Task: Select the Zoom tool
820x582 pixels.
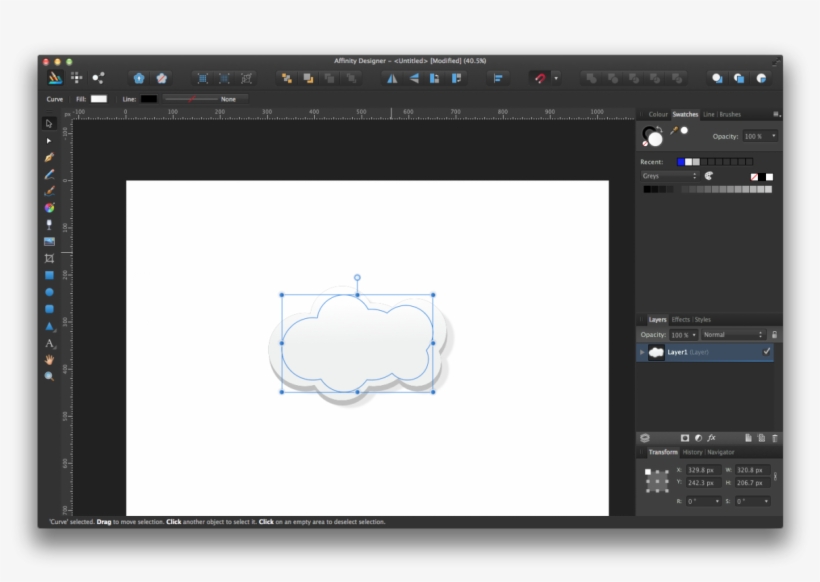Action: [47, 376]
